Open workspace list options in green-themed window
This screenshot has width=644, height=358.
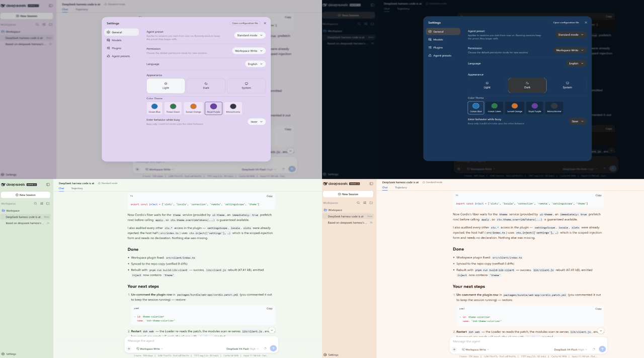click(42, 203)
